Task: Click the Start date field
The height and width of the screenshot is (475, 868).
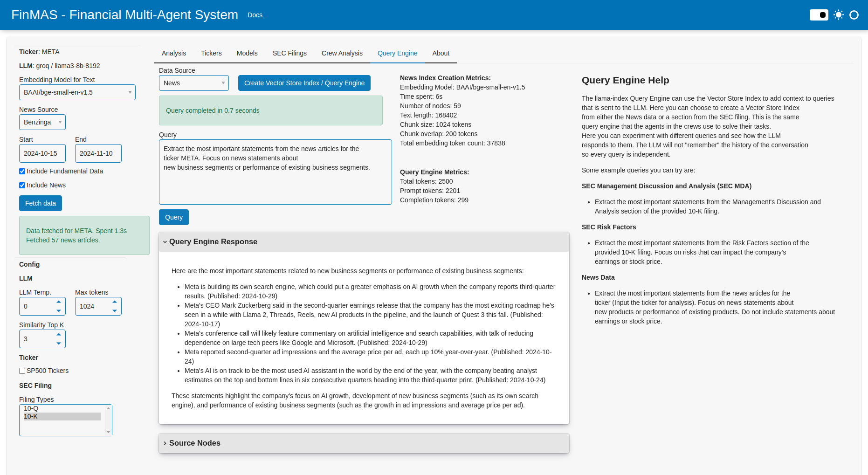Action: coord(42,153)
